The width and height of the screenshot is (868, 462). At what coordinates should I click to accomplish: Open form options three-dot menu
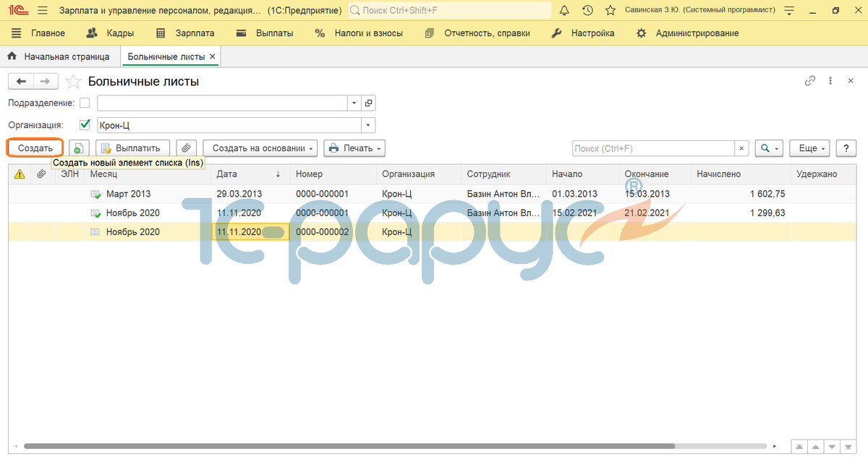tap(830, 81)
